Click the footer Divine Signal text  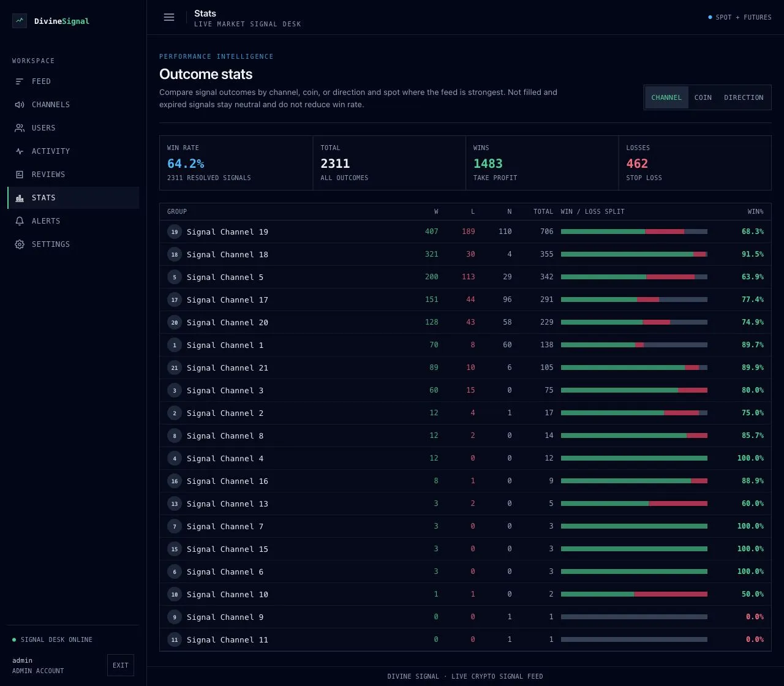coord(465,676)
